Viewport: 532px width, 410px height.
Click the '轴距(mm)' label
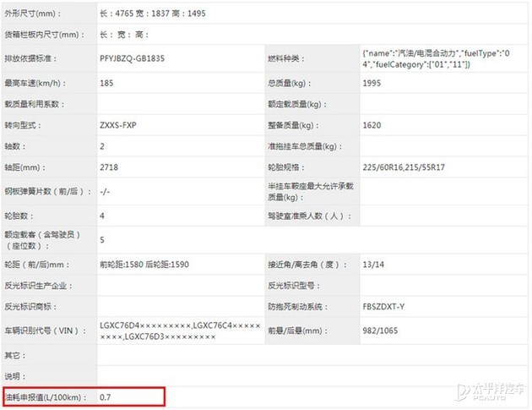(24, 167)
